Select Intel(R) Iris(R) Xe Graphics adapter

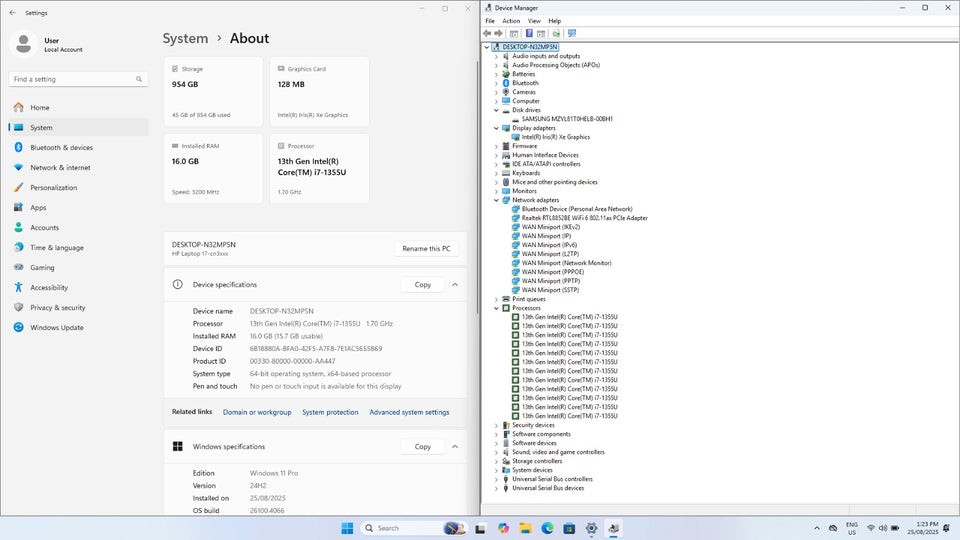coord(556,137)
